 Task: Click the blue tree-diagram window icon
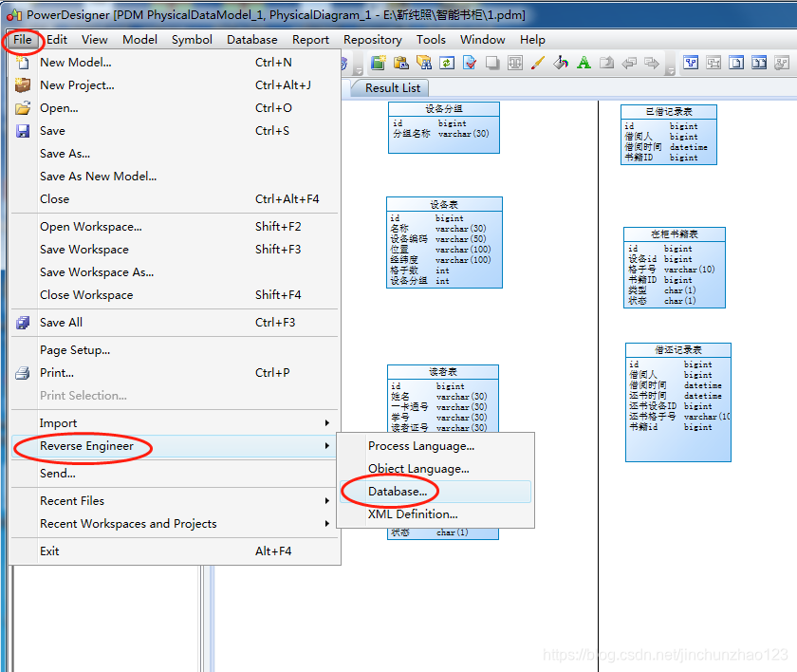(x=691, y=63)
